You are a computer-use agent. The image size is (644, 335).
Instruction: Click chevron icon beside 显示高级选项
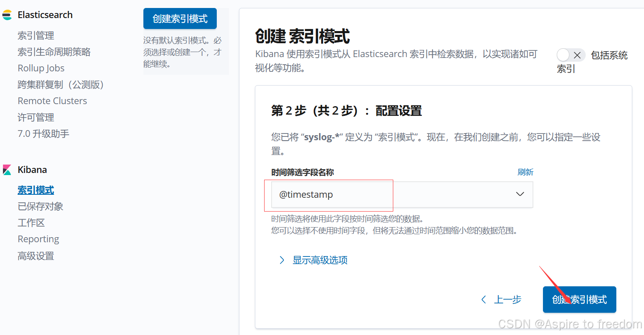[282, 260]
